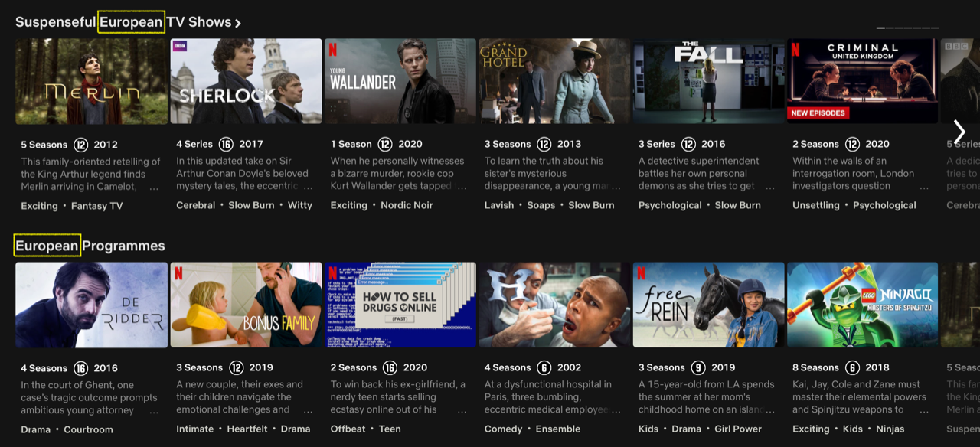
Task: Click the Unsettling tag under Criminal
Action: pyautogui.click(x=816, y=206)
